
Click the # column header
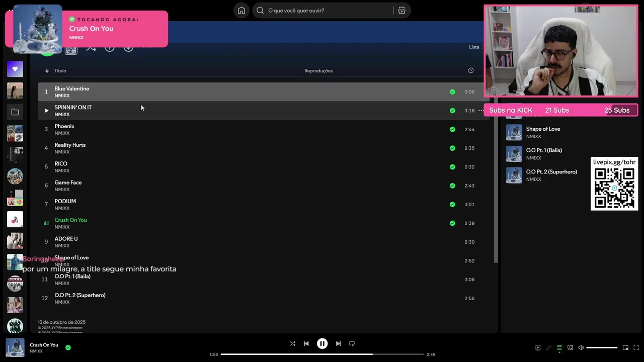coord(47,71)
